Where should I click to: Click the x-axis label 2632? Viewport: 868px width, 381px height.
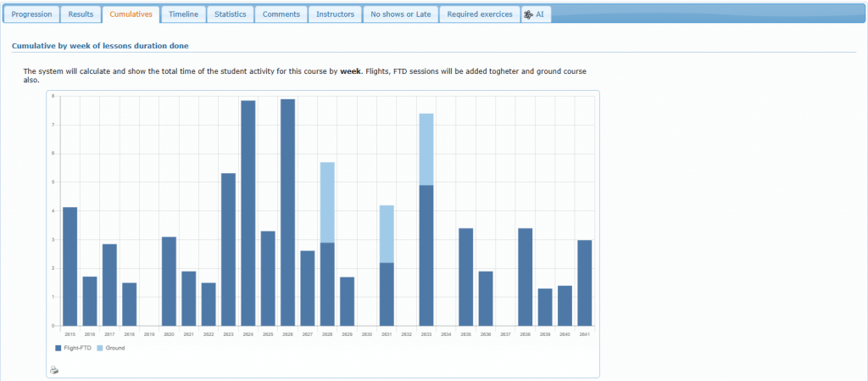(x=407, y=334)
